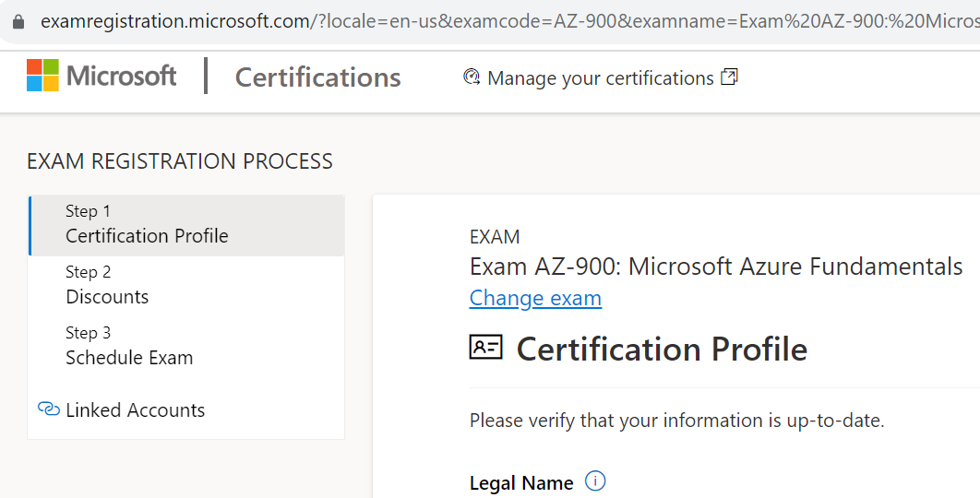The height and width of the screenshot is (498, 980).
Task: Click the Exam AZ-900: Microsoft Azure Fundamentals text
Action: pos(716,267)
